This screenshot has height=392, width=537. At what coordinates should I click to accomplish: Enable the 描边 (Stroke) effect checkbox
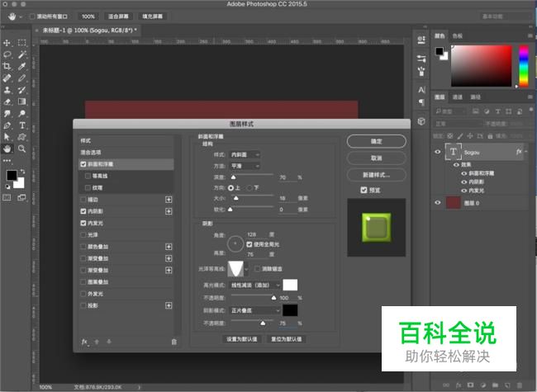point(83,200)
